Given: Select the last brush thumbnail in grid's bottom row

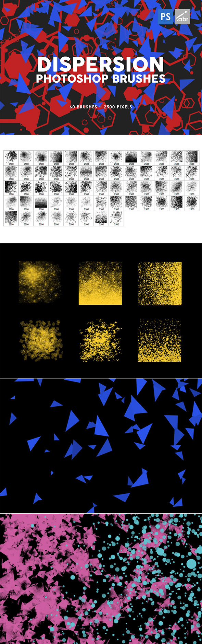Looking at the screenshot, I should [x=116, y=218].
